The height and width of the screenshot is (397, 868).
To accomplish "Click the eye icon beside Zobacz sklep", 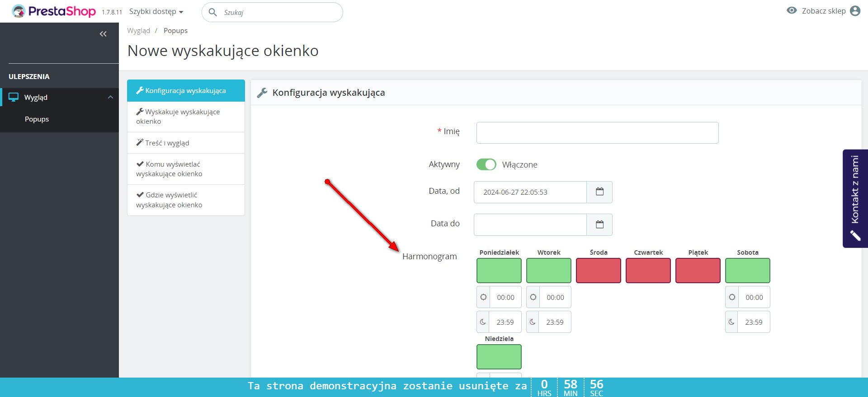I will pos(792,10).
